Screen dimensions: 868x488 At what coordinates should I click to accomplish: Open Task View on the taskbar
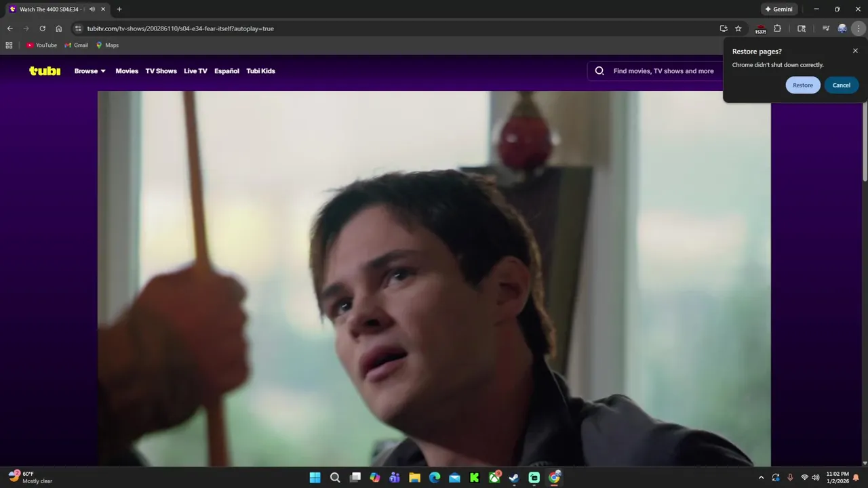tap(355, 478)
